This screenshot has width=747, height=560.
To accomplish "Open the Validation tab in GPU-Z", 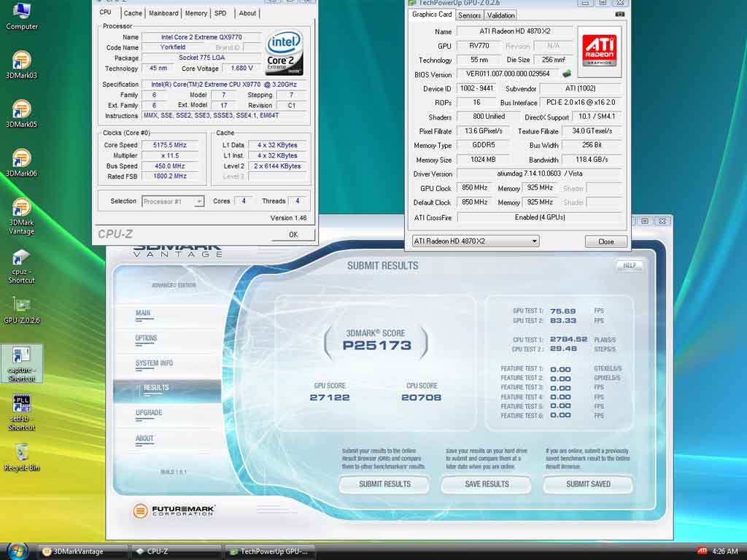I will (x=500, y=15).
